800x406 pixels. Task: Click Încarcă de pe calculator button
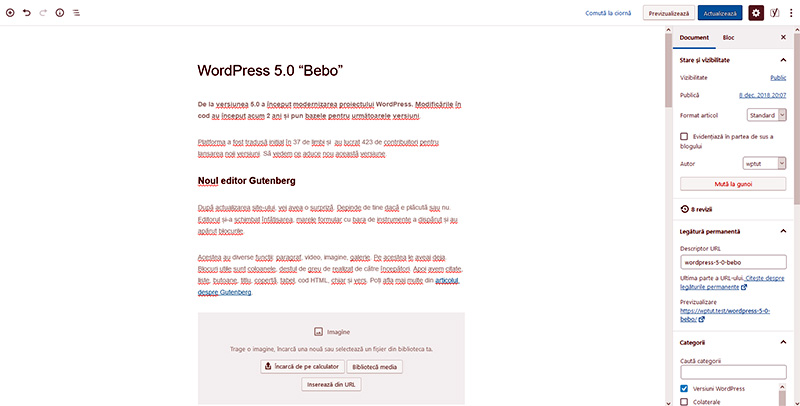click(x=302, y=366)
